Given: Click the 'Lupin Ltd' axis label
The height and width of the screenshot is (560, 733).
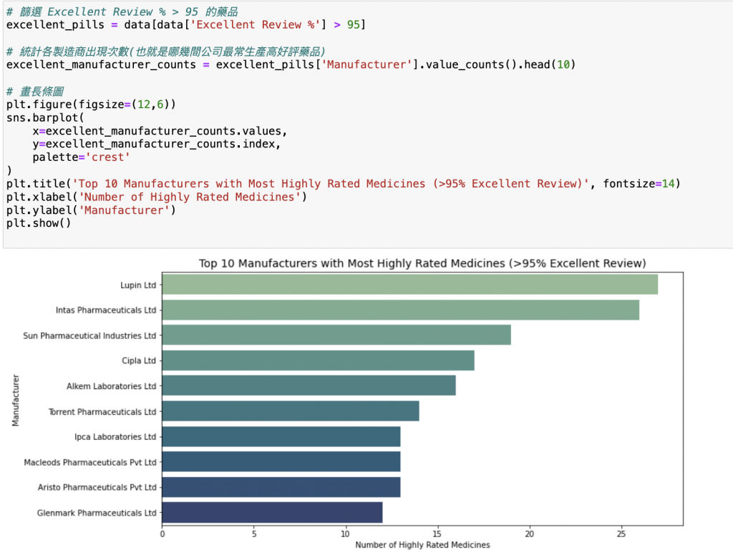Looking at the screenshot, I should point(138,285).
